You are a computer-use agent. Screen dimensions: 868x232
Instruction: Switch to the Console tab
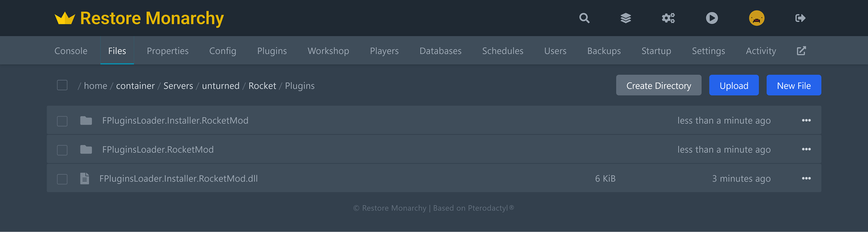tap(71, 51)
